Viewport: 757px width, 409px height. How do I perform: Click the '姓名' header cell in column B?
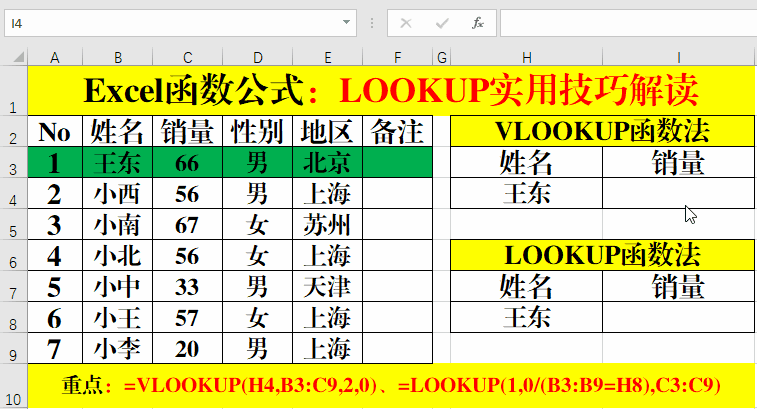tap(118, 131)
